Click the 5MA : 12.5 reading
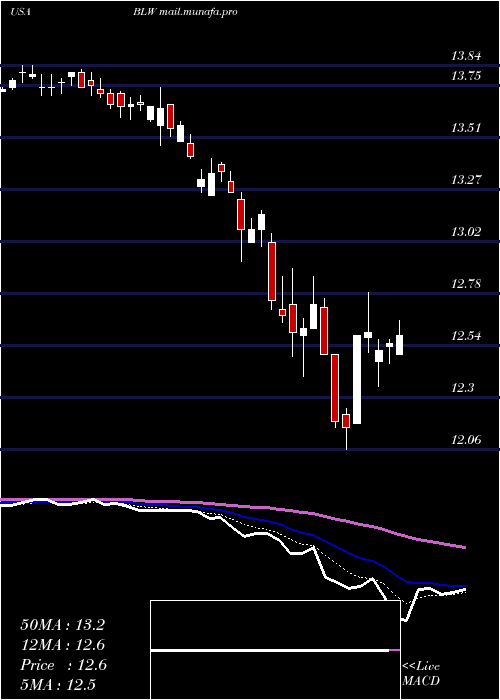Screen dimensions: 500x700 tap(58, 685)
